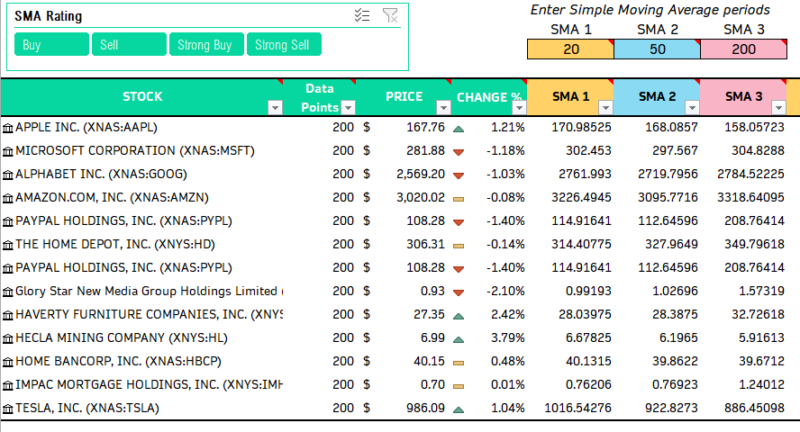Click the yellow flat indicator in AMAZON row
Viewport: 800px width, 432px height.
(459, 199)
